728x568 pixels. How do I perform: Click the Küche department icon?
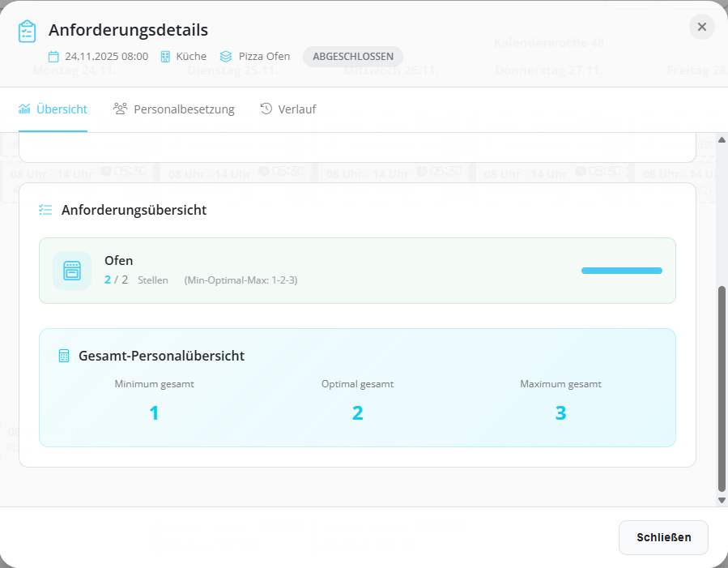tap(164, 57)
